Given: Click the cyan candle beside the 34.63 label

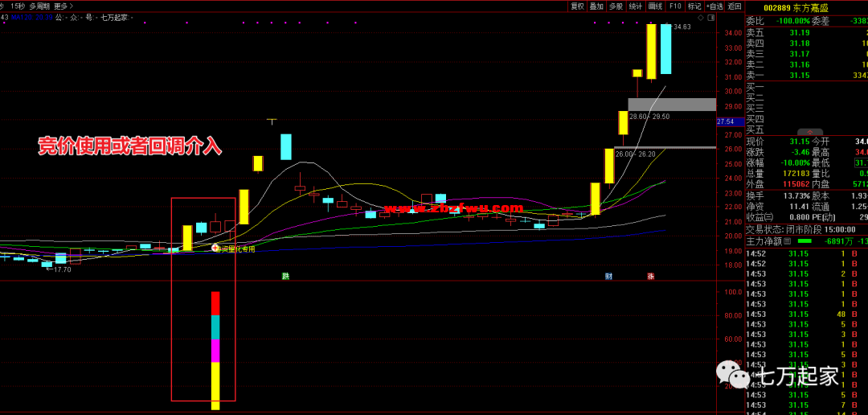Looking at the screenshot, I should tap(666, 49).
